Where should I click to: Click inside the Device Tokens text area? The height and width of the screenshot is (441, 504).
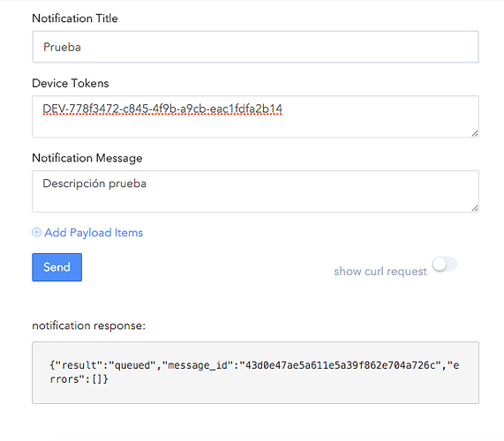tap(256, 116)
